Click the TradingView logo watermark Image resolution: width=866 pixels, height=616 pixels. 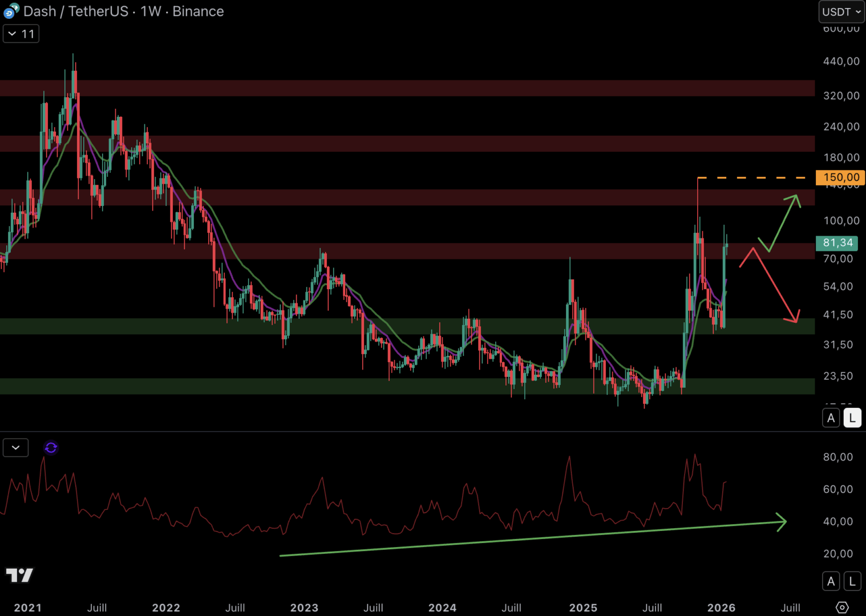[x=19, y=575]
